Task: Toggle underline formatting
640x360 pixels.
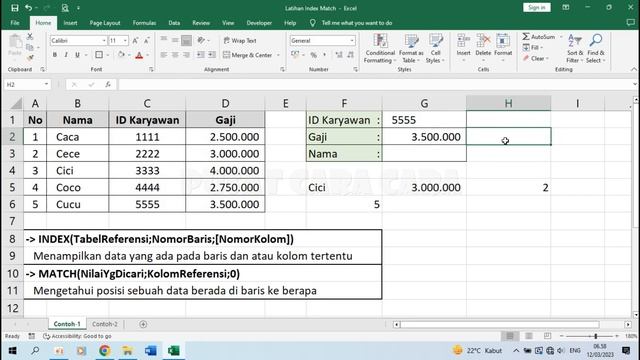Action: click(77, 55)
